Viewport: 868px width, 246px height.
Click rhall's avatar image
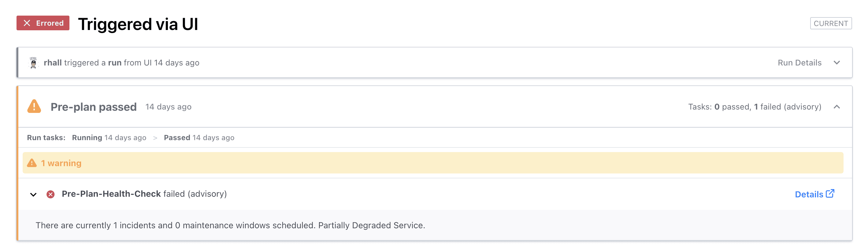(x=33, y=62)
